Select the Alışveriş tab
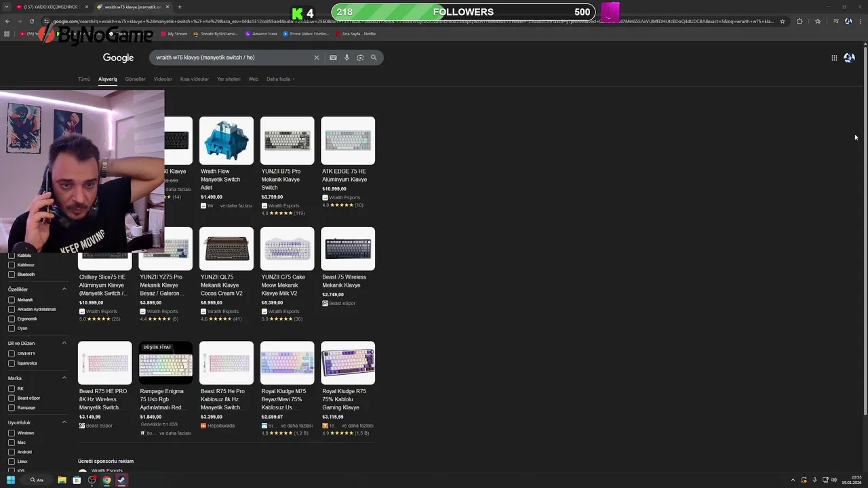Screen dimensions: 868x488 pyautogui.click(x=108, y=79)
